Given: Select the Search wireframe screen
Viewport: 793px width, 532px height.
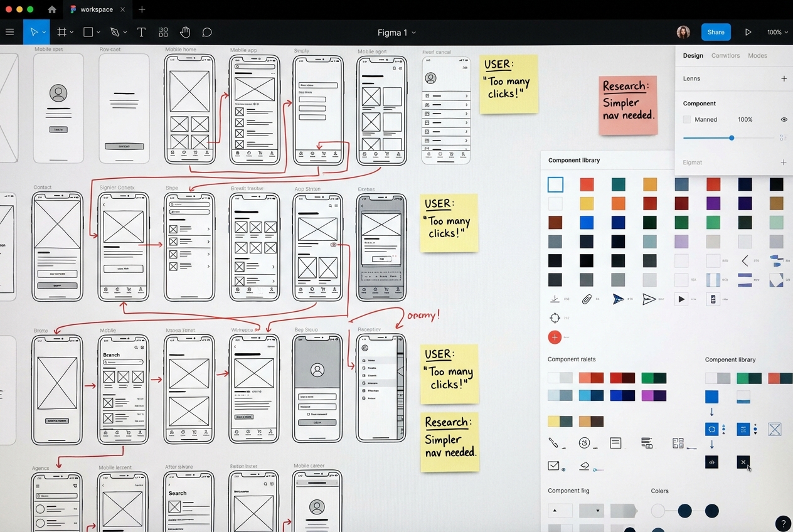Looking at the screenshot, I should pos(189,502).
